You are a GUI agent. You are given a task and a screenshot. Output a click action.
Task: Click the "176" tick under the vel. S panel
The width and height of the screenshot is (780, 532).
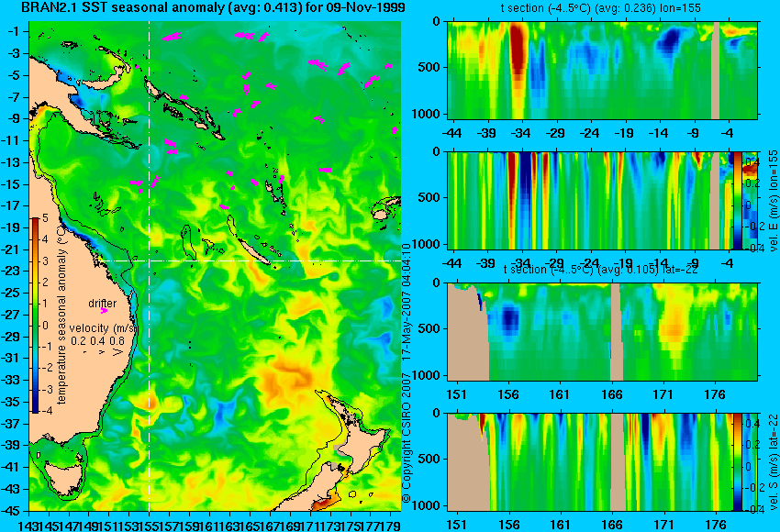(x=716, y=525)
